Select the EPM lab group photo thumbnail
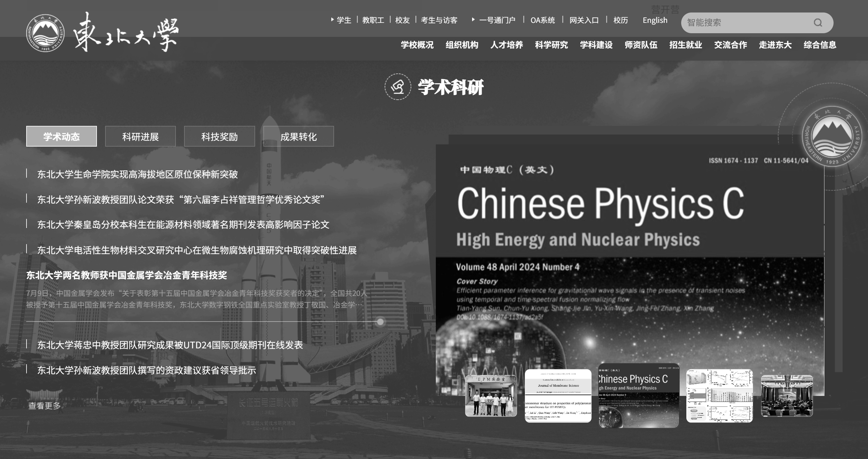The height and width of the screenshot is (459, 868). point(491,396)
